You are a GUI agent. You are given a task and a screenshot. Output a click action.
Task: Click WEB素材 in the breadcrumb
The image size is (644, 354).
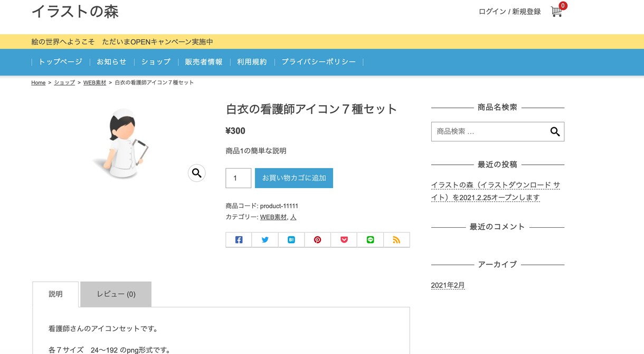[94, 83]
